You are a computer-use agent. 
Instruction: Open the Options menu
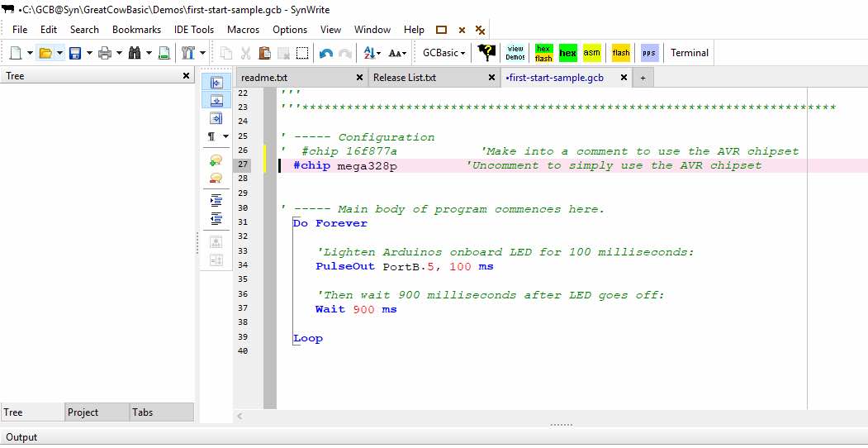point(290,30)
